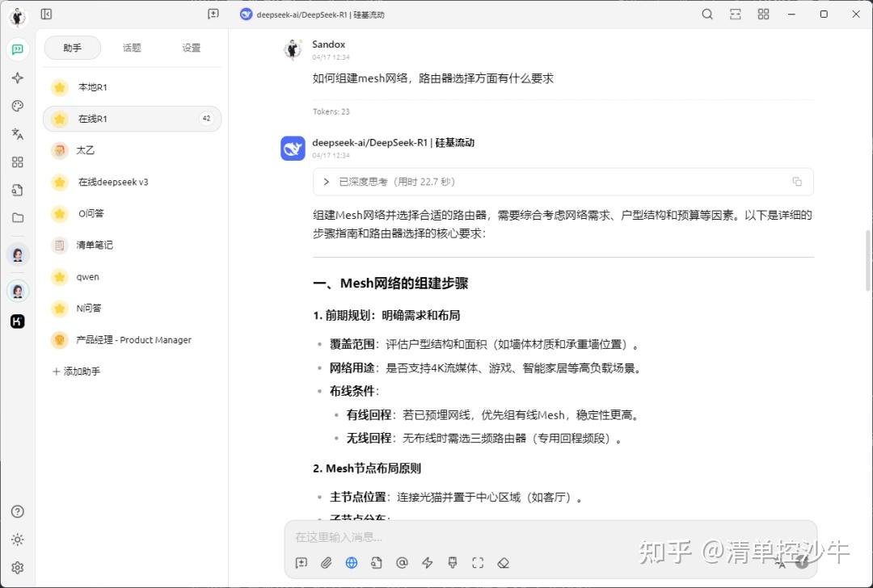Launch the first avatar mini app icon
Viewport: 873px width, 588px height.
(x=18, y=254)
